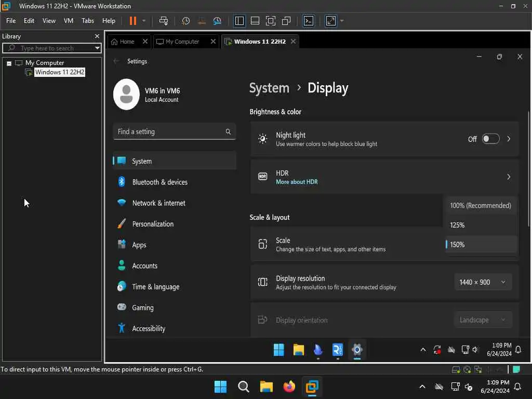Select 100% (Recommended) scale option
The image size is (532, 399).
click(x=481, y=205)
